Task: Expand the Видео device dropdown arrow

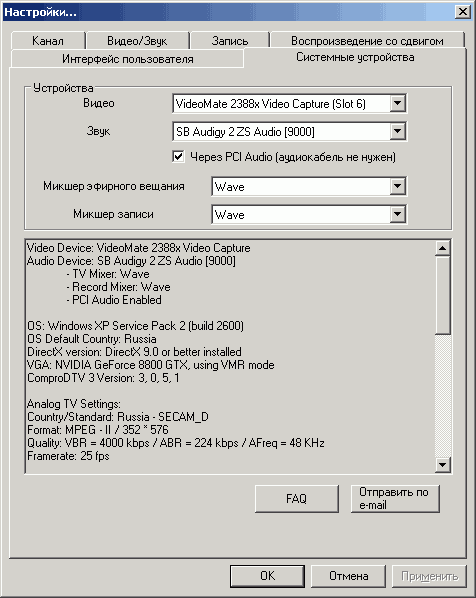Action: pyautogui.click(x=397, y=103)
